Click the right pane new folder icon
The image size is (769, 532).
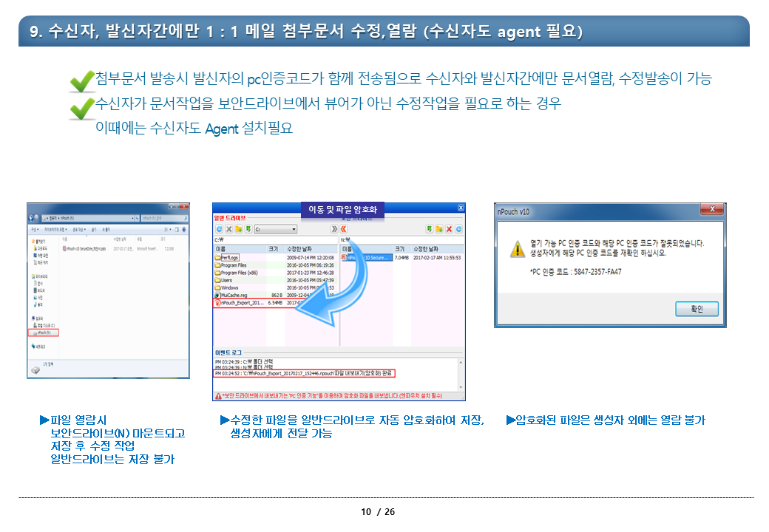(438, 230)
